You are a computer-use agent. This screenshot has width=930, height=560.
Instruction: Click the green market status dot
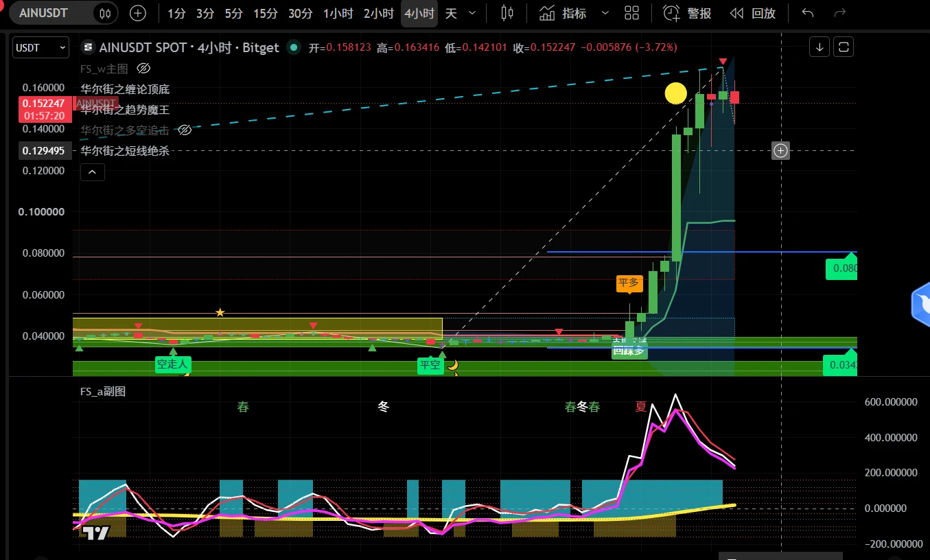tap(294, 47)
